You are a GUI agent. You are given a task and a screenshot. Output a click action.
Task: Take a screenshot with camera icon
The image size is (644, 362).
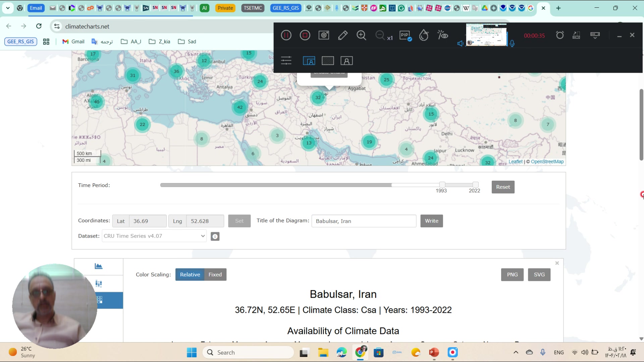pyautogui.click(x=324, y=35)
